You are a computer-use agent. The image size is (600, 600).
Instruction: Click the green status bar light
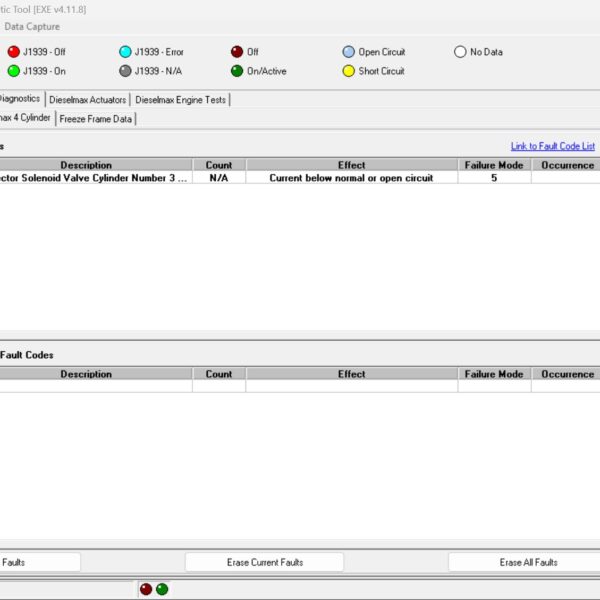(162, 589)
